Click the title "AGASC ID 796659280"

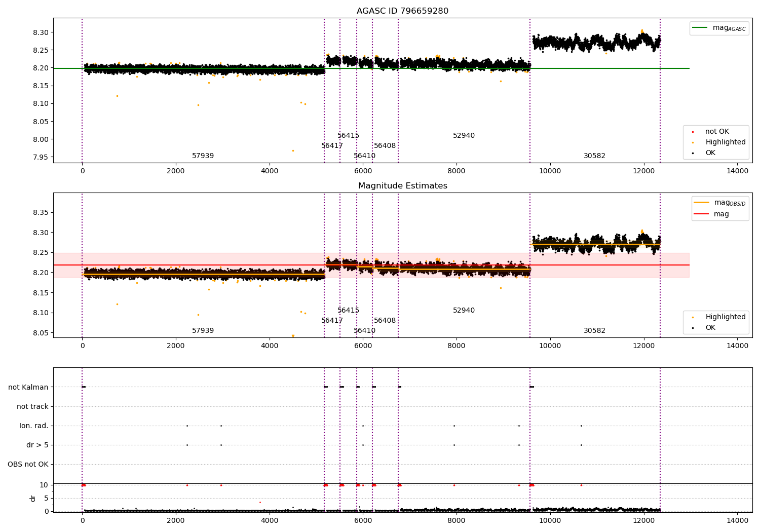tap(402, 11)
